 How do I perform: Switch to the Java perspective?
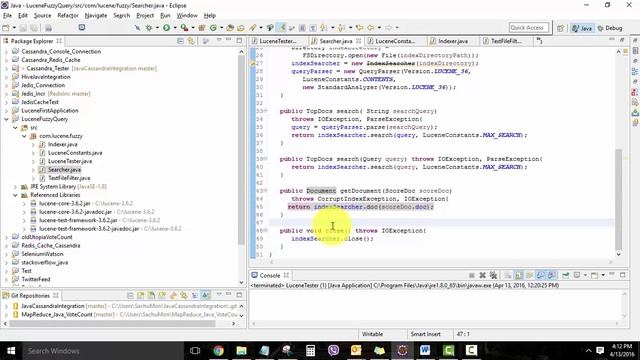(x=582, y=28)
